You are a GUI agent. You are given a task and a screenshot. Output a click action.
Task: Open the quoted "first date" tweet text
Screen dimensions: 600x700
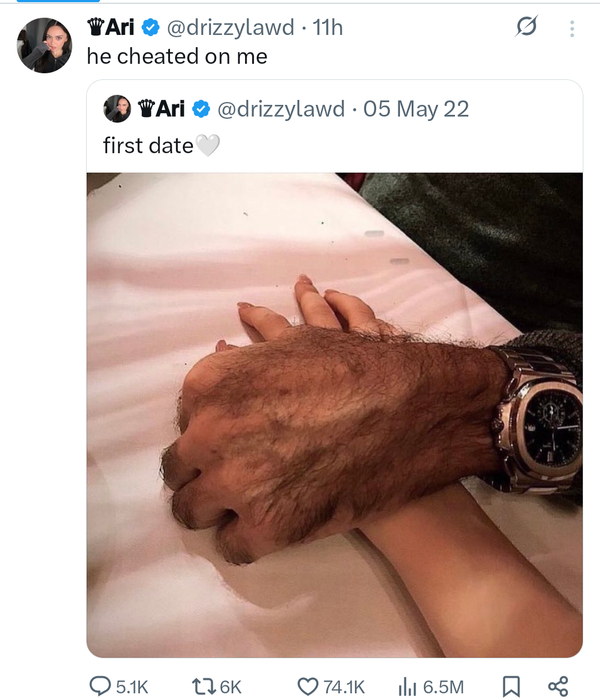(148, 145)
